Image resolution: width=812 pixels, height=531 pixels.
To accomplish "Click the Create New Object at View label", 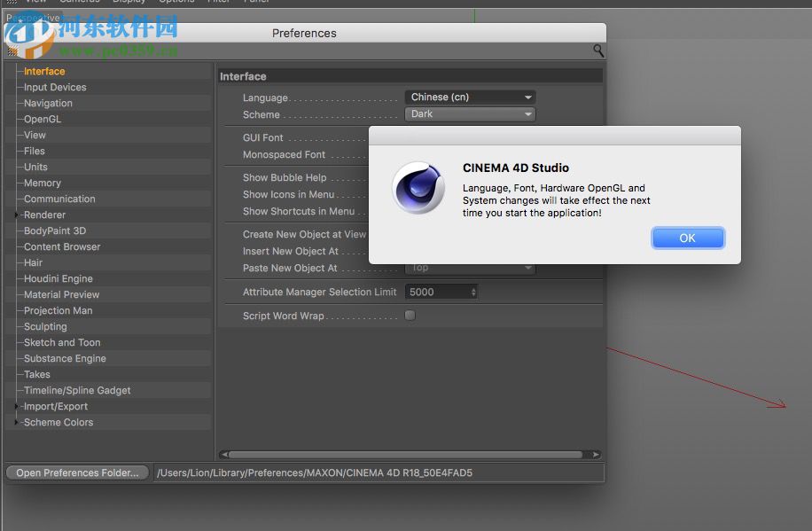I will coord(304,234).
